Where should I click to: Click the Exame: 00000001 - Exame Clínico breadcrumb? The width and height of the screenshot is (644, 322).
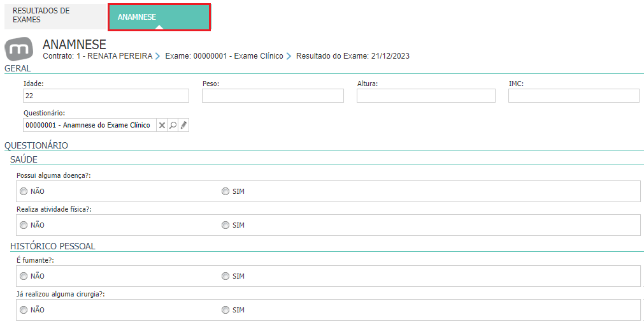coord(224,56)
